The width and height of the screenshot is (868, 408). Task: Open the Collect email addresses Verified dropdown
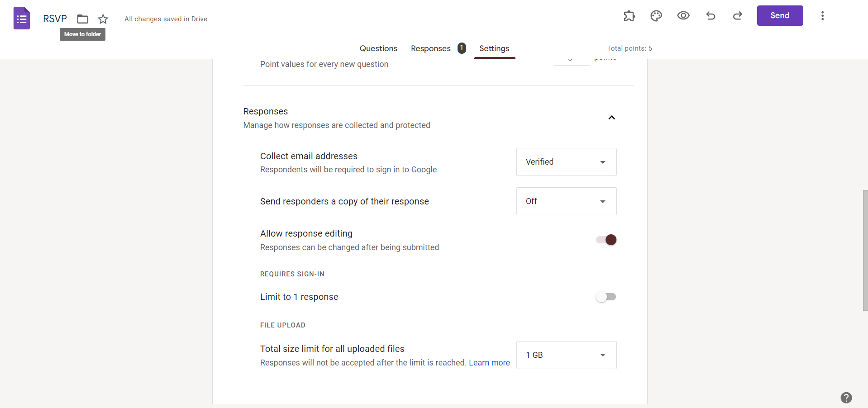tap(566, 162)
